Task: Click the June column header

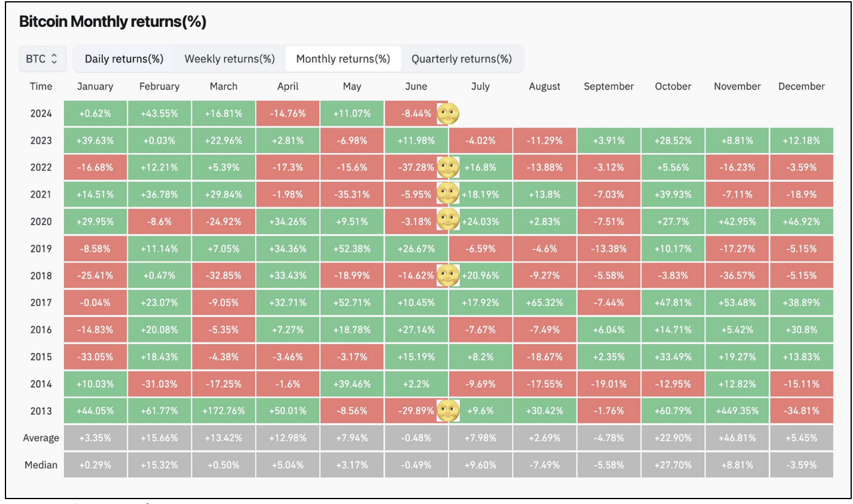Action: pos(416,86)
